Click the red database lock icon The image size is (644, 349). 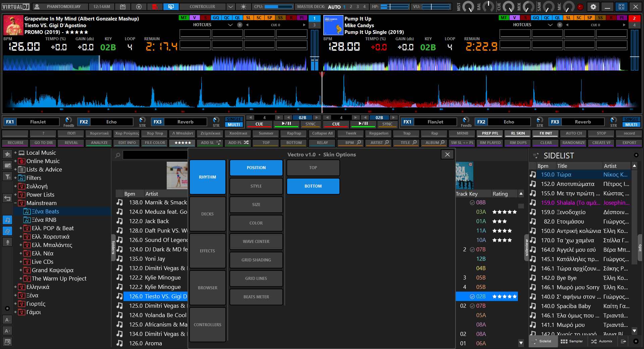click(155, 7)
